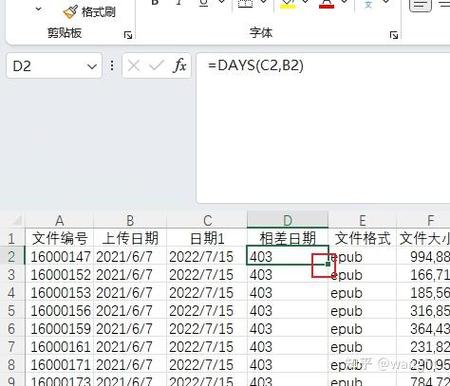Toggle bold formatting (B)
This screenshot has height=386, width=450.
[155, 3]
